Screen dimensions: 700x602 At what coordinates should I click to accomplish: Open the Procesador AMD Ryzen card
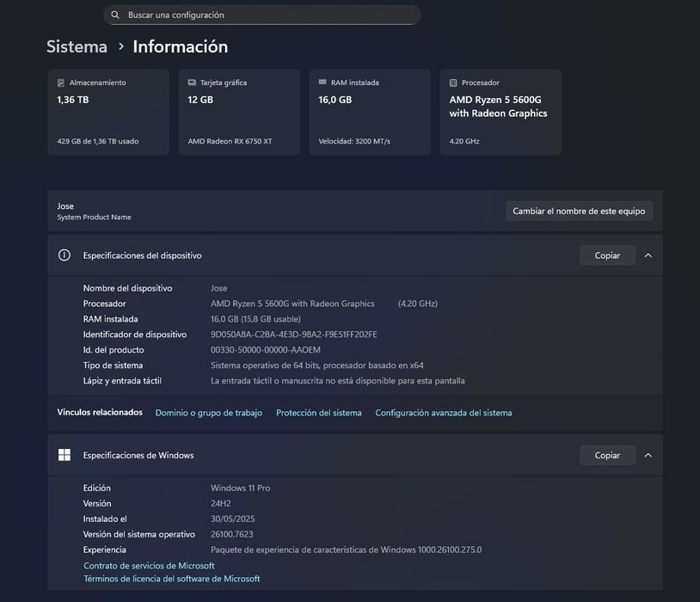pos(500,112)
